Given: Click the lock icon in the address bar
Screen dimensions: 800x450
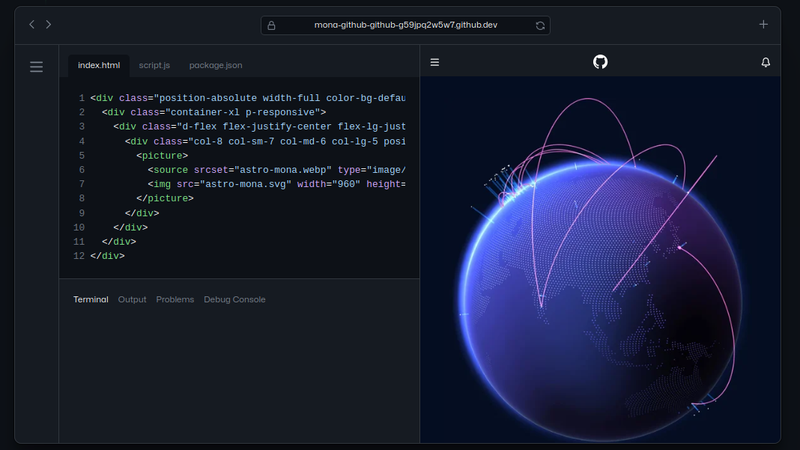Looking at the screenshot, I should 271,26.
